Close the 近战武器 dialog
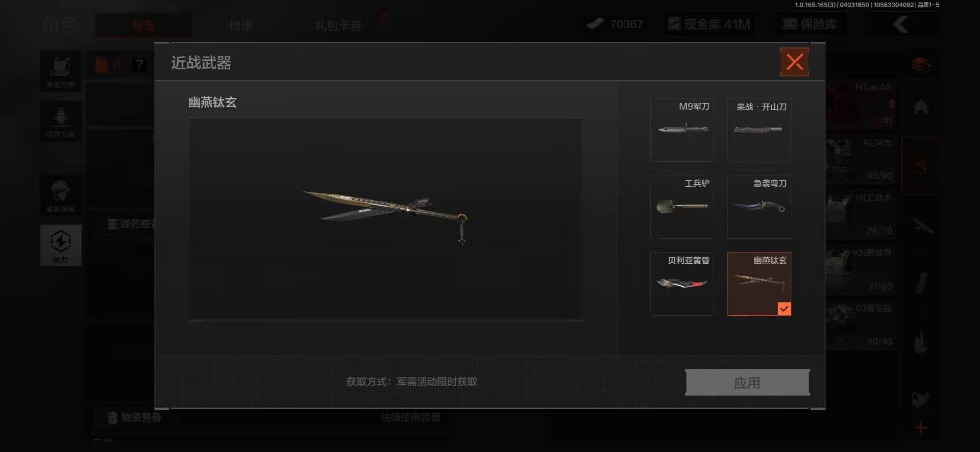Screen dimensions: 980x452 794,62
